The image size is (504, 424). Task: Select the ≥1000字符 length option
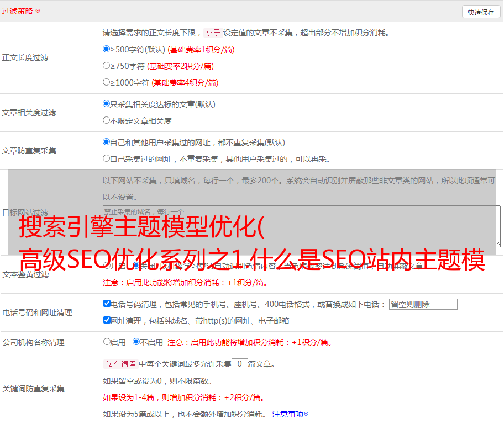pyautogui.click(x=107, y=82)
